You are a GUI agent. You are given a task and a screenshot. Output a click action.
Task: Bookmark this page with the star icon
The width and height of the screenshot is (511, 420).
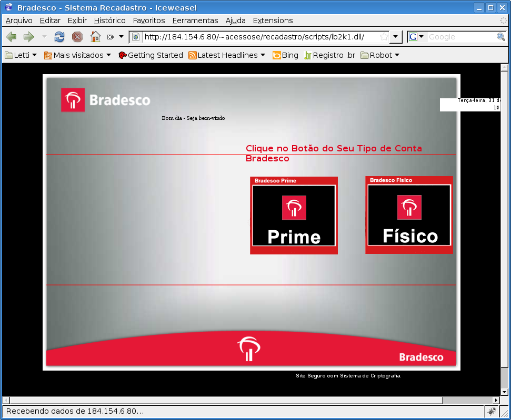(384, 37)
